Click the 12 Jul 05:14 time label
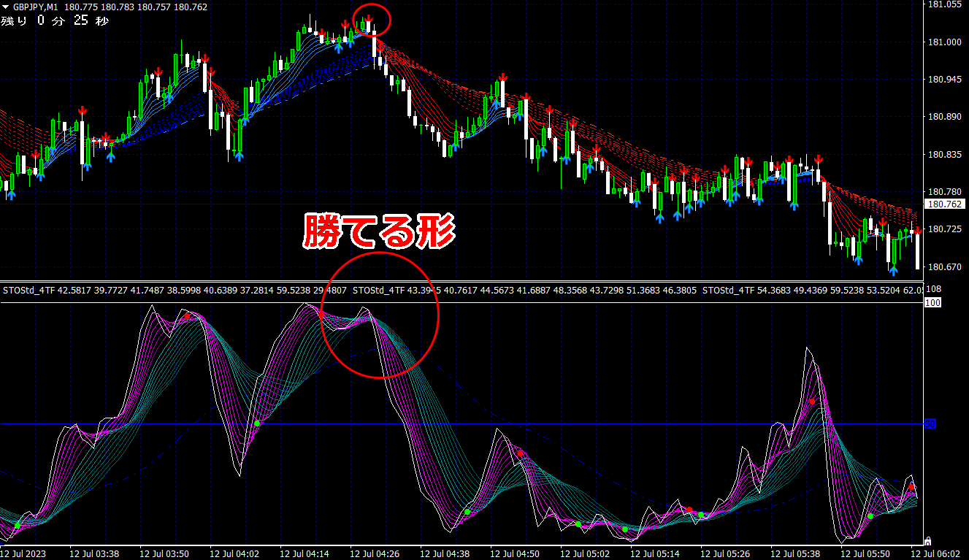This screenshot has width=969, height=560. click(x=656, y=553)
